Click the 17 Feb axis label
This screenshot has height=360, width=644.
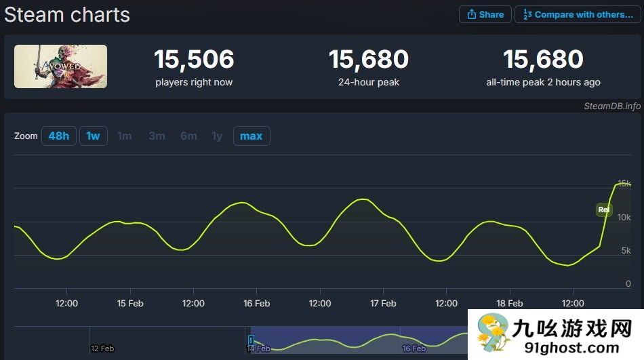[383, 303]
